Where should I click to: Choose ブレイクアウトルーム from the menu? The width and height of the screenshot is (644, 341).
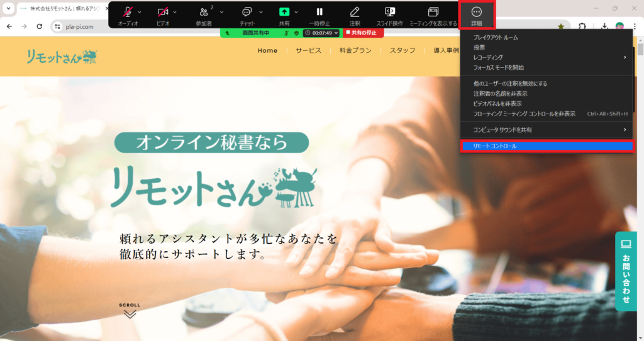pyautogui.click(x=496, y=38)
